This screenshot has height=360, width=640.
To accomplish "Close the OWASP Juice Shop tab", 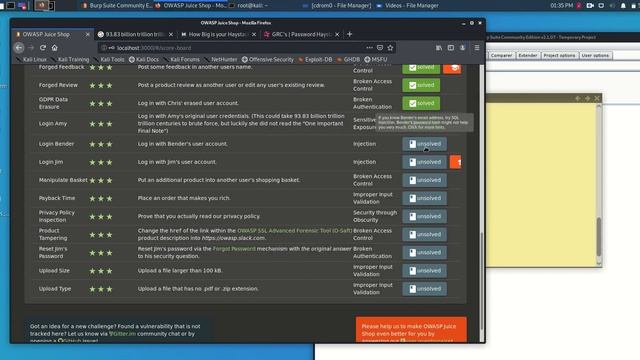I will [87, 35].
